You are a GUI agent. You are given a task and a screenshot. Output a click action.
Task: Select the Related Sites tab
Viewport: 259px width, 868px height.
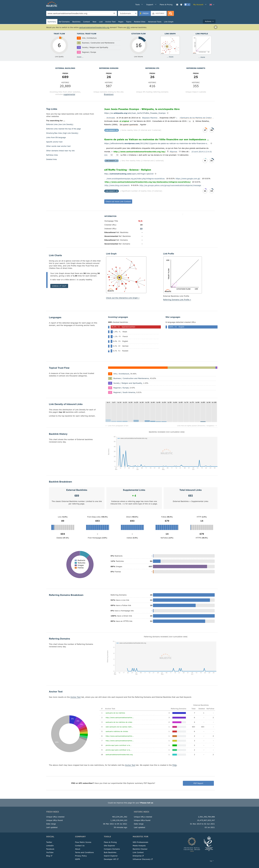[140, 22]
